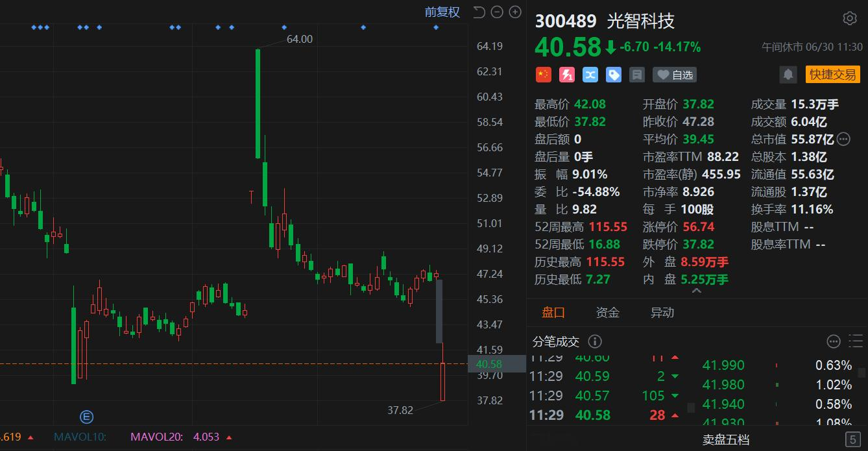This screenshot has height=451, width=868.
Task: Open settings via the gear icon
Action: pyautogui.click(x=850, y=18)
